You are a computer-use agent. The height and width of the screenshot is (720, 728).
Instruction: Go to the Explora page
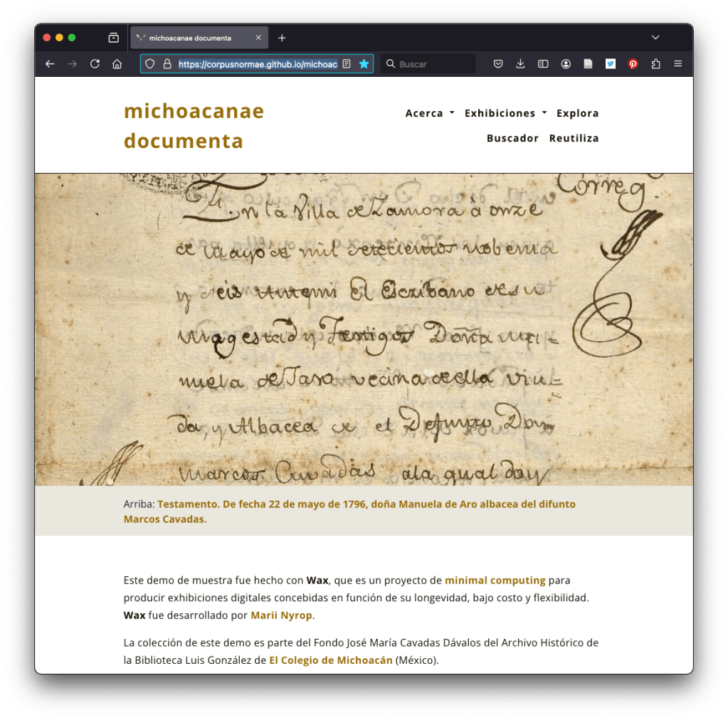pos(577,113)
